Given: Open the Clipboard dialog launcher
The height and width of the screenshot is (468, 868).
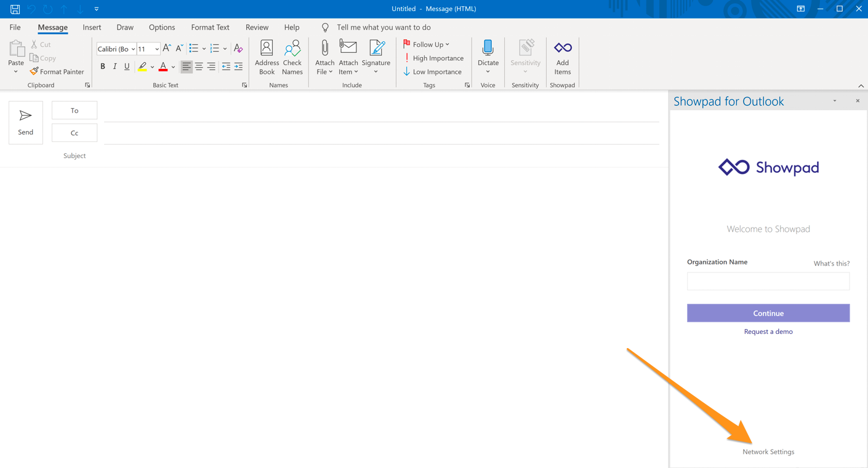Looking at the screenshot, I should pyautogui.click(x=87, y=85).
